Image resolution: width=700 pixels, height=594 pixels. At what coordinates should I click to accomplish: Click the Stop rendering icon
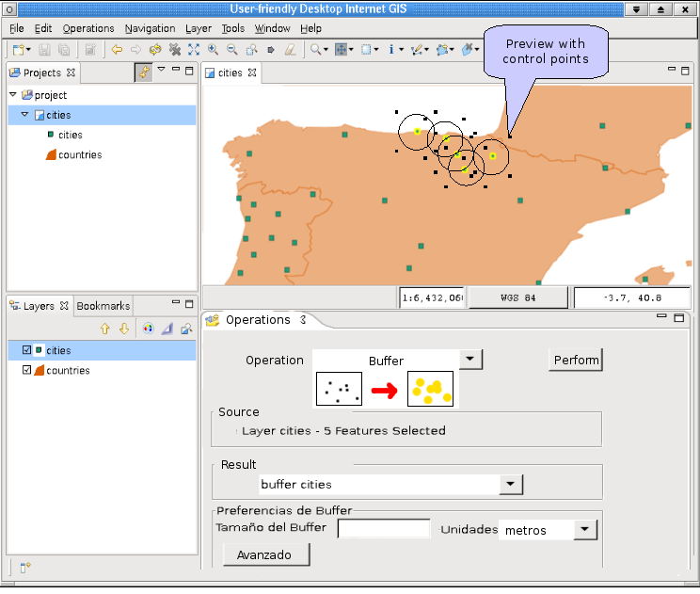175,50
